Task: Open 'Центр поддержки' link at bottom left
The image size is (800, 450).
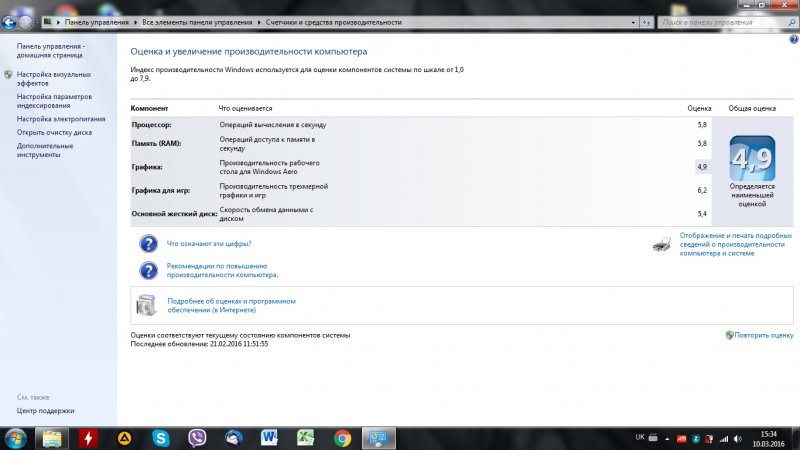Action: coord(45,411)
